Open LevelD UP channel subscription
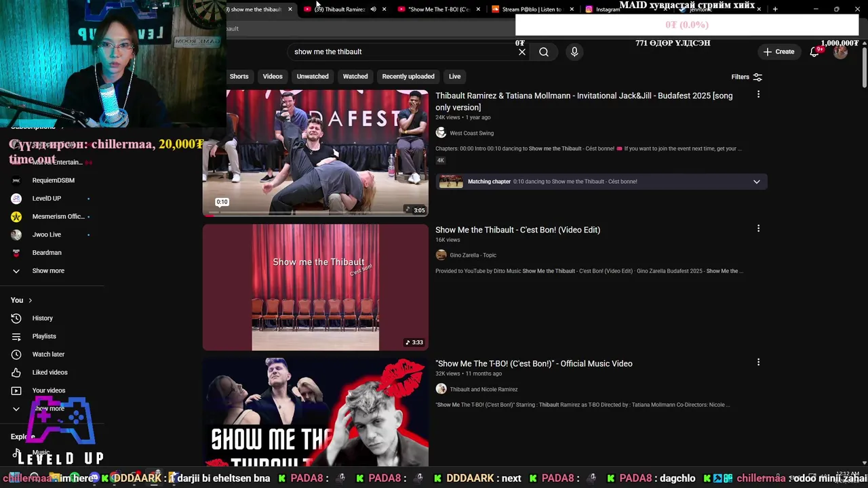The height and width of the screenshot is (488, 868). click(47, 198)
